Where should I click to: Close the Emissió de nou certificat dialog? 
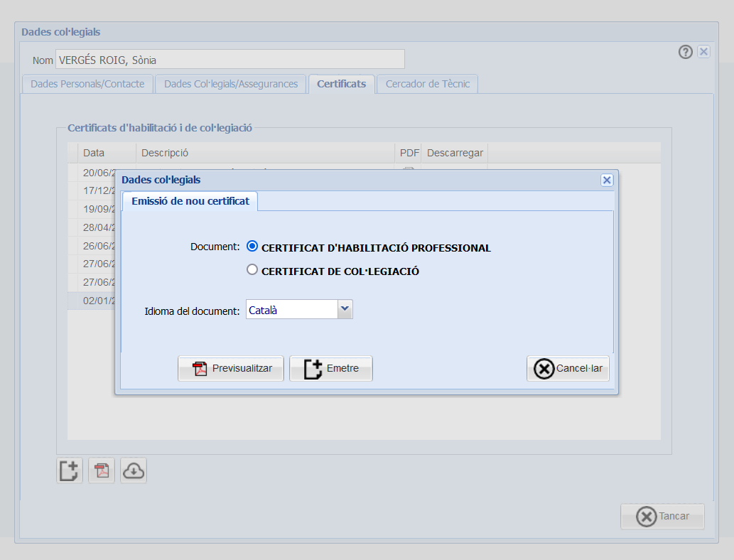coord(607,181)
